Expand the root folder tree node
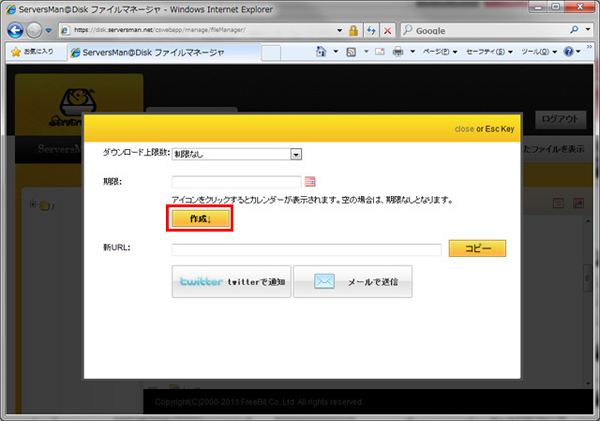The image size is (600, 421). pyautogui.click(x=33, y=204)
